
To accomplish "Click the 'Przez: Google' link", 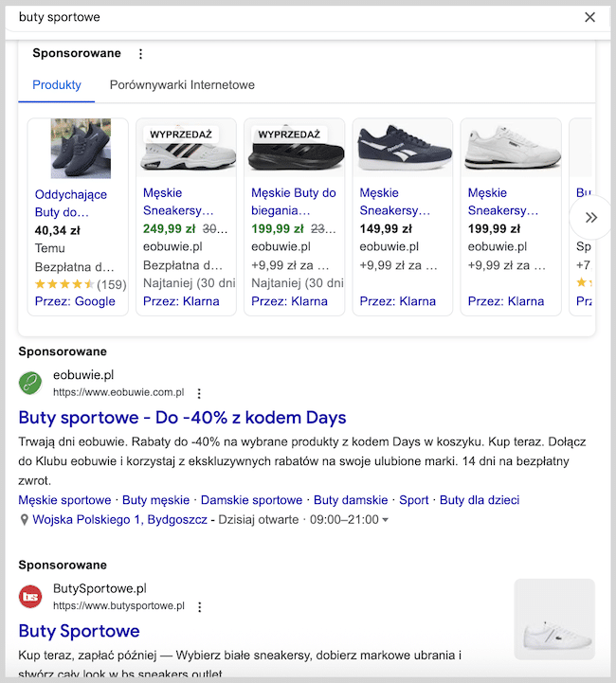I will (75, 301).
